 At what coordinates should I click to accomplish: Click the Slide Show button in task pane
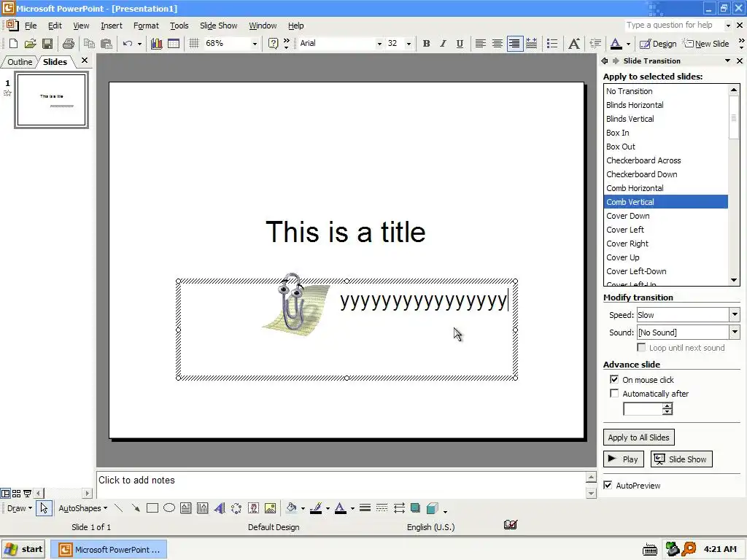pyautogui.click(x=682, y=459)
